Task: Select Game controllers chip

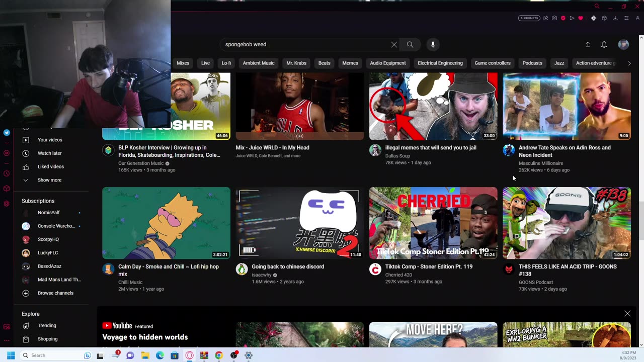Action: click(x=493, y=63)
